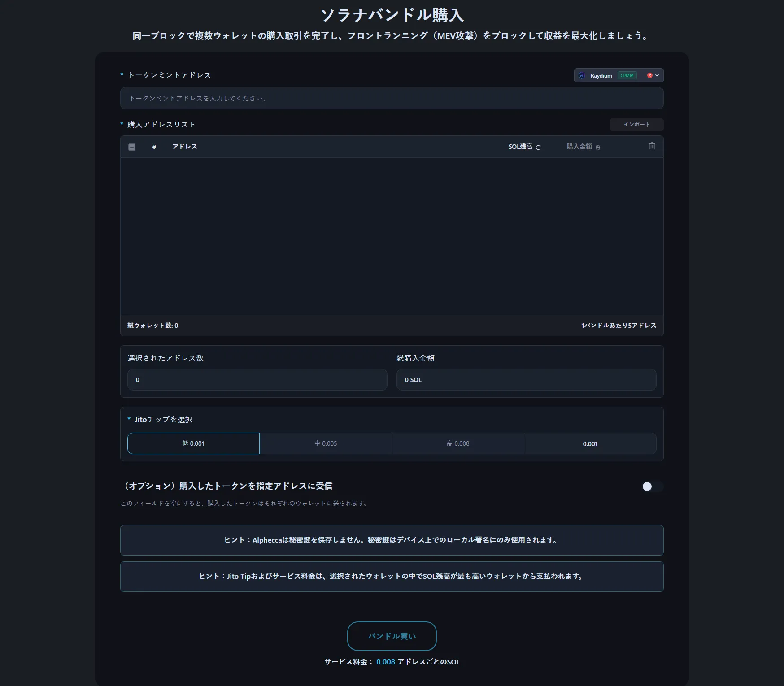The height and width of the screenshot is (686, 784).
Task: Select the 低 0.001 tip tab
Action: 193,443
